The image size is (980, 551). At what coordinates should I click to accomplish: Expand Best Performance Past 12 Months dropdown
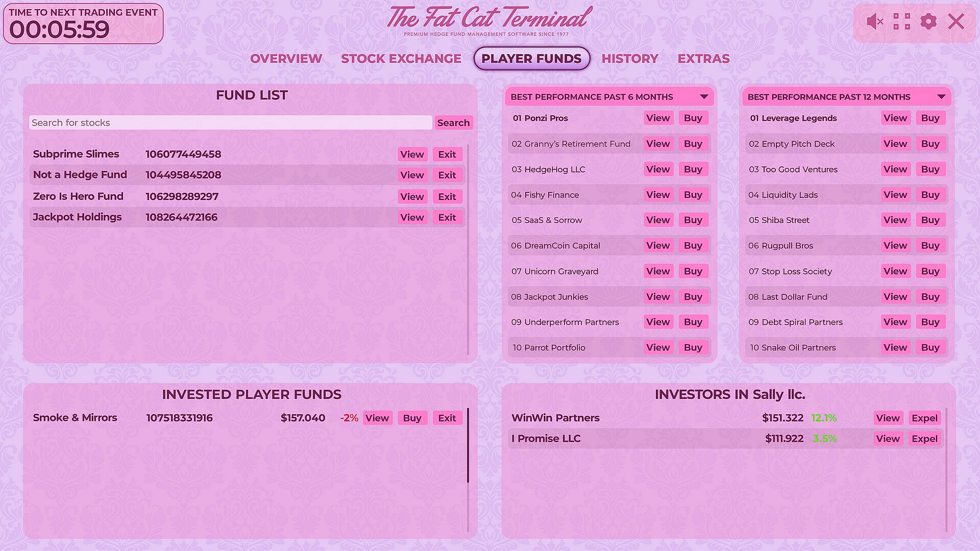941,97
